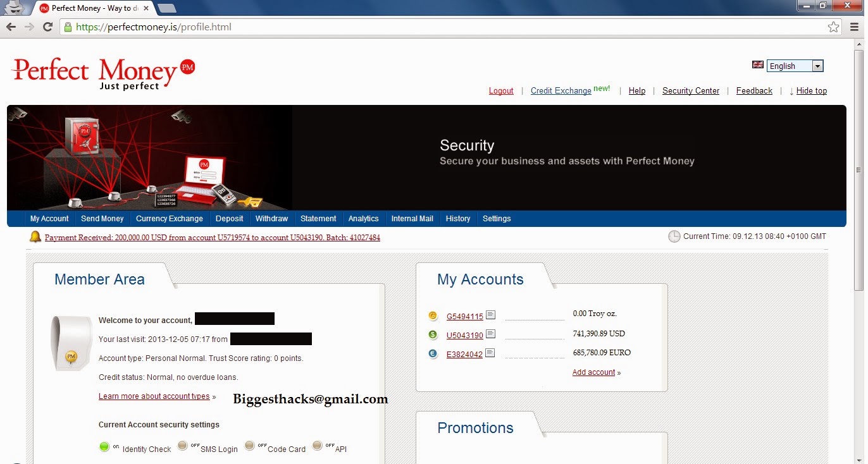
Task: Open the History menu
Action: pyautogui.click(x=458, y=219)
